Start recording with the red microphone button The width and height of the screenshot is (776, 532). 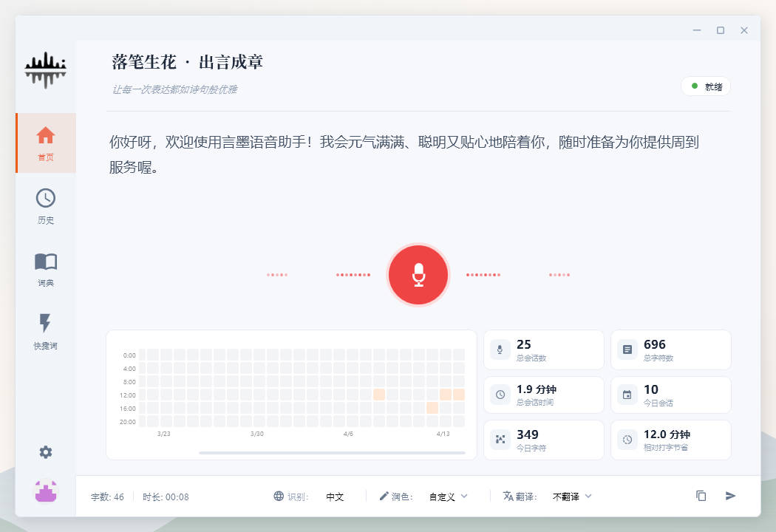(418, 275)
